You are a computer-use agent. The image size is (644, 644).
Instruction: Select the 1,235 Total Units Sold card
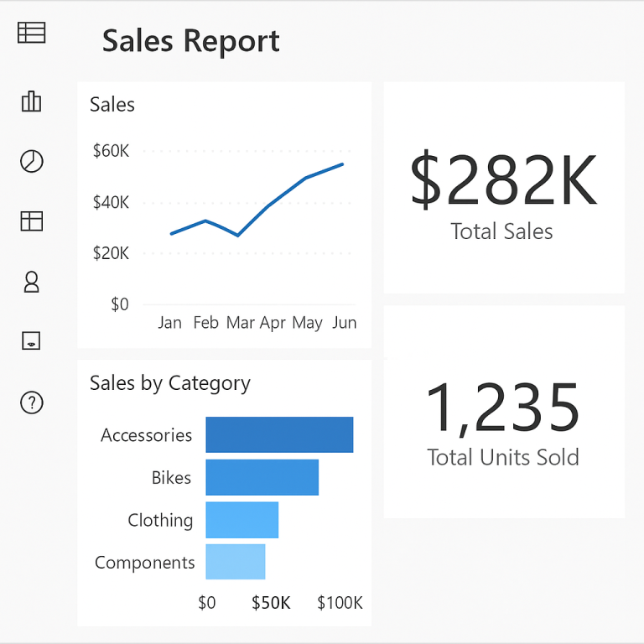point(503,413)
